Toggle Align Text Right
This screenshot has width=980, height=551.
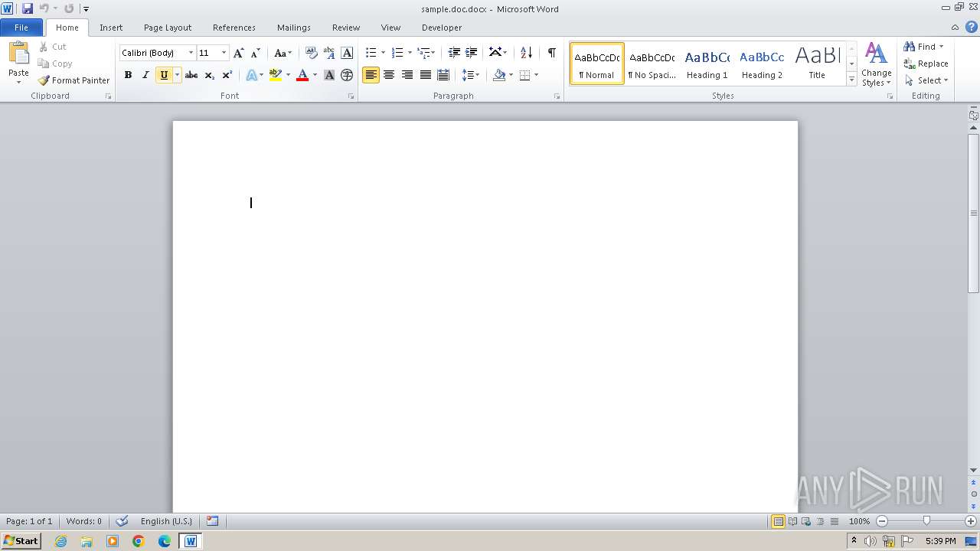[x=407, y=75]
